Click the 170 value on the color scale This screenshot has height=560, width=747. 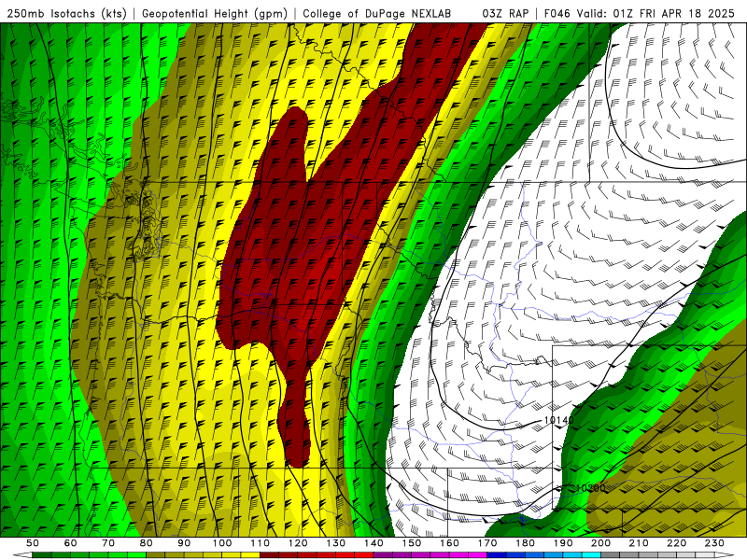coord(487,543)
